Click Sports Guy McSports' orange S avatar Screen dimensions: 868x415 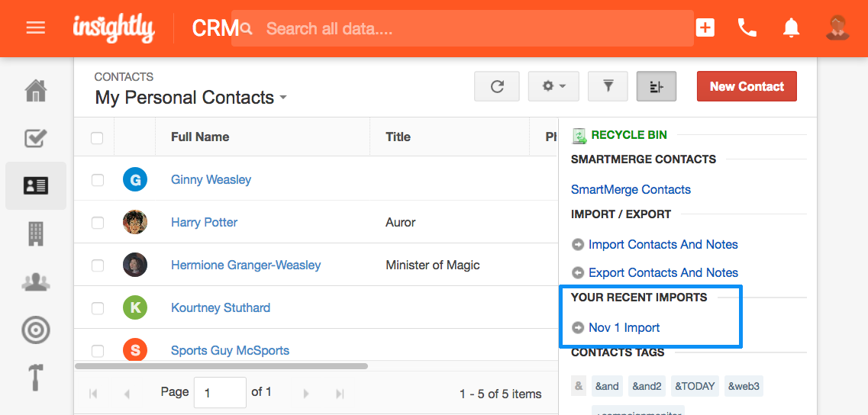coord(135,350)
